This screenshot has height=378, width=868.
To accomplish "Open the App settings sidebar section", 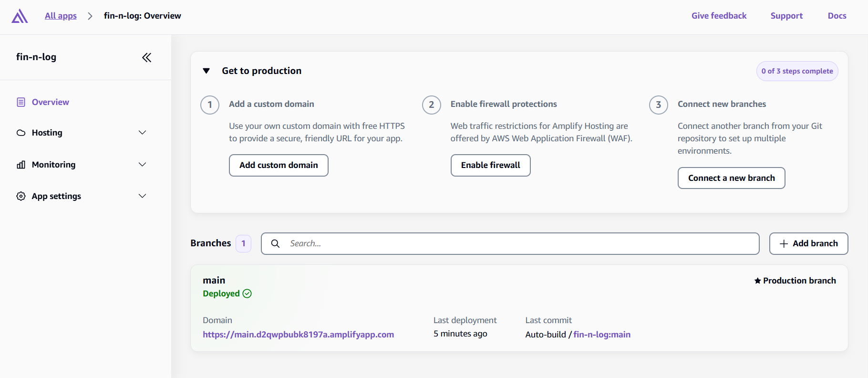I will click(56, 196).
